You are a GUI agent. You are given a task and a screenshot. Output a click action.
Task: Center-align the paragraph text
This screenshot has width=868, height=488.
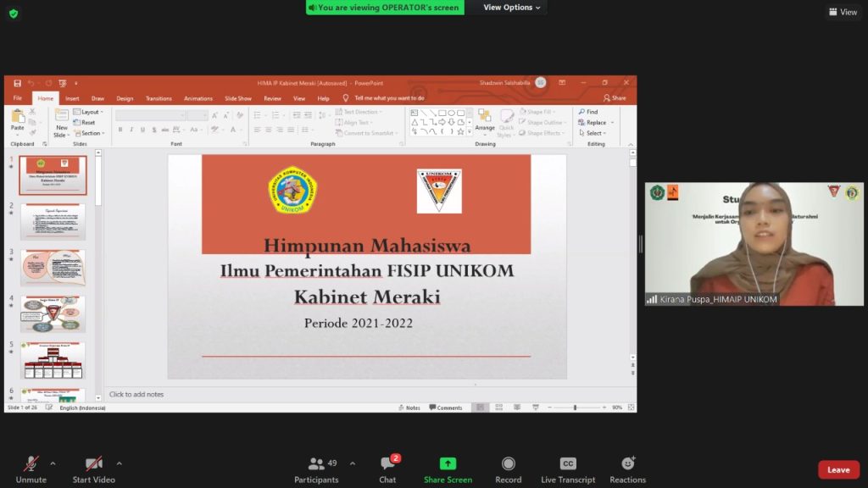[x=269, y=130]
